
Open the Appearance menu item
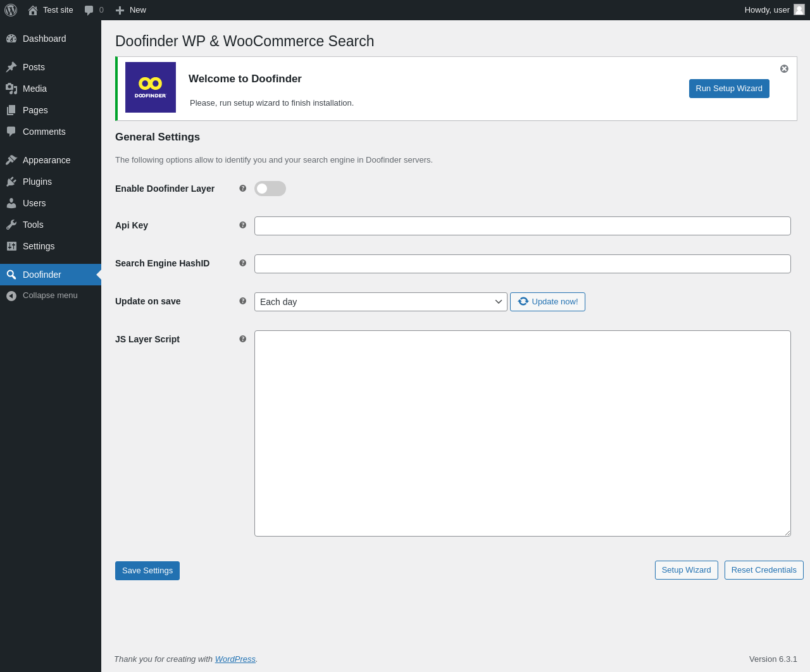point(51,160)
